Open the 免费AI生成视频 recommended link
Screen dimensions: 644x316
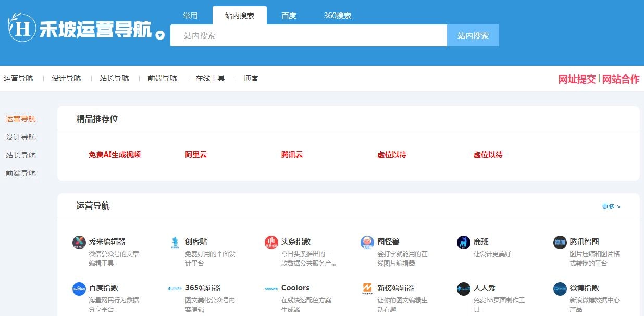(115, 155)
